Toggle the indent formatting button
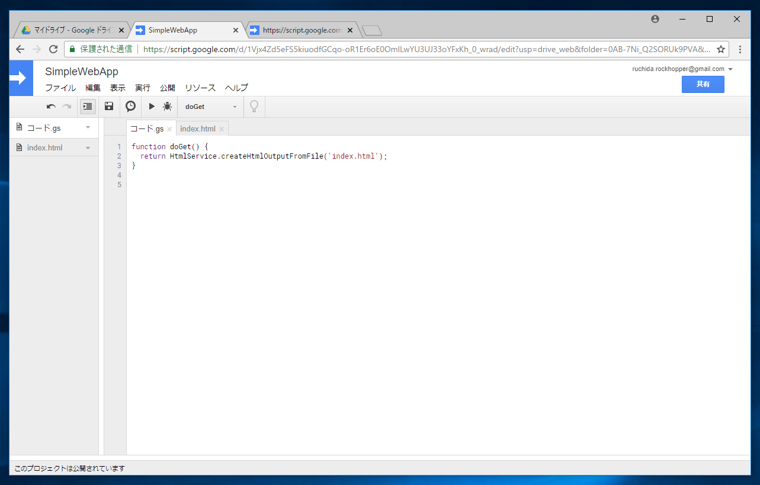Screen dimensions: 760x485 (88, 107)
